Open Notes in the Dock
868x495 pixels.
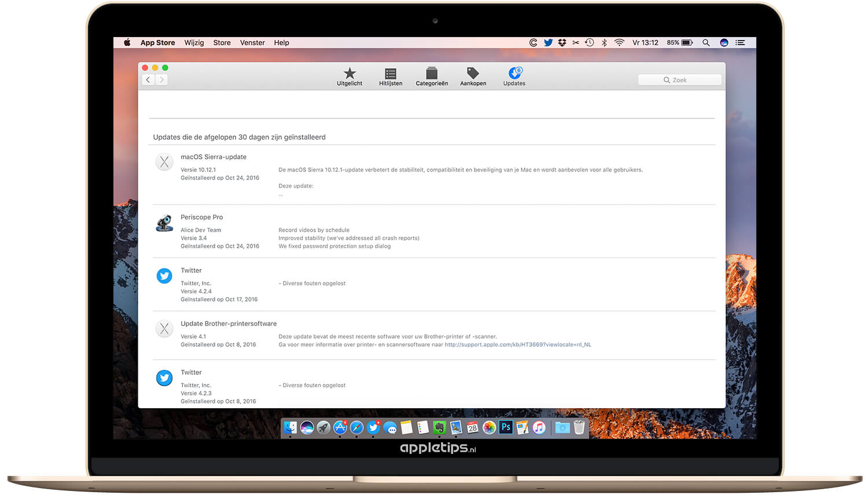click(407, 427)
